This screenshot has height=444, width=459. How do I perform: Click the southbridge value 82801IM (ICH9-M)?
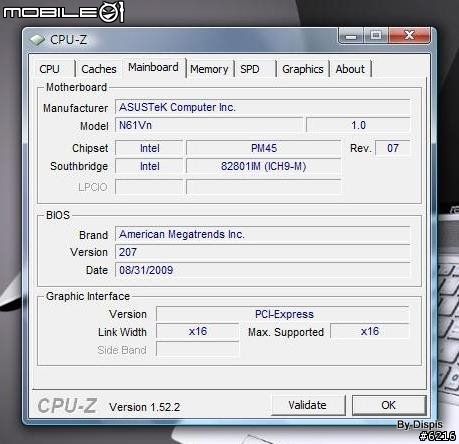264,166
